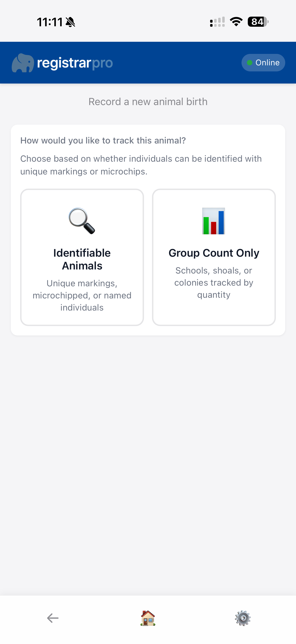296x644 pixels.
Task: Tap the battery indicator showing 84
Action: [258, 22]
